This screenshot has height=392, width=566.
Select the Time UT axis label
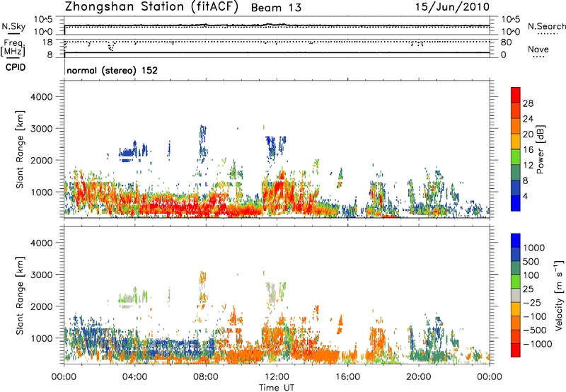[277, 388]
